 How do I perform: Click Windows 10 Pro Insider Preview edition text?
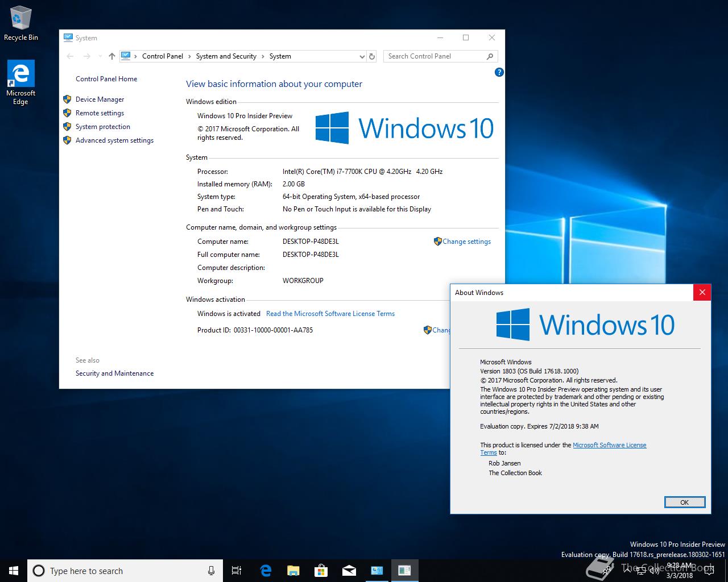(245, 116)
